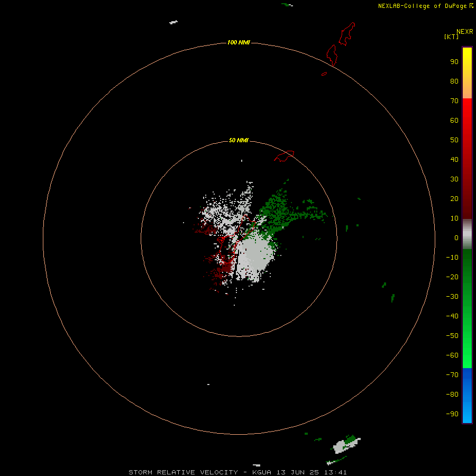Screen dimensions: 476x476
Task: Click the 0 value on velocity scale
Action: (456, 238)
